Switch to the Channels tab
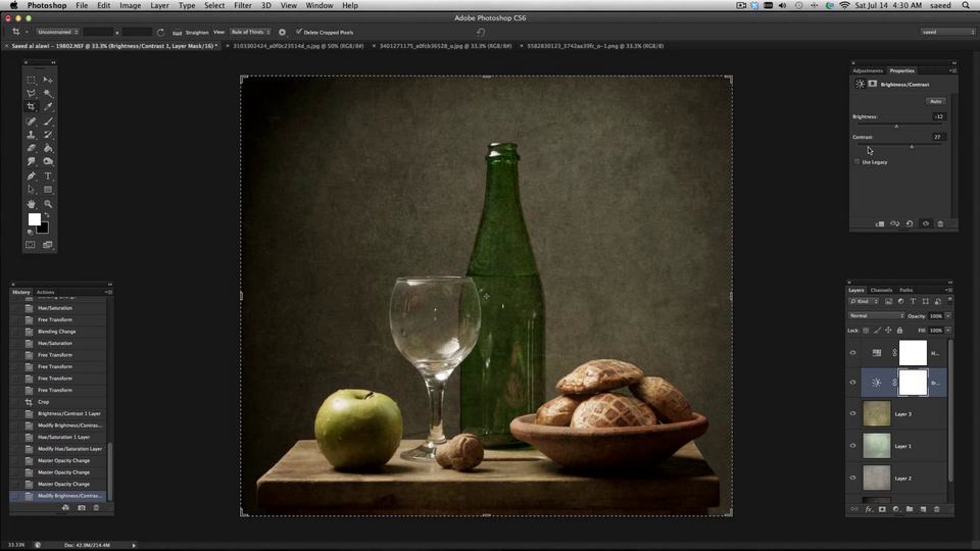Viewport: 980px width, 551px height. click(881, 290)
